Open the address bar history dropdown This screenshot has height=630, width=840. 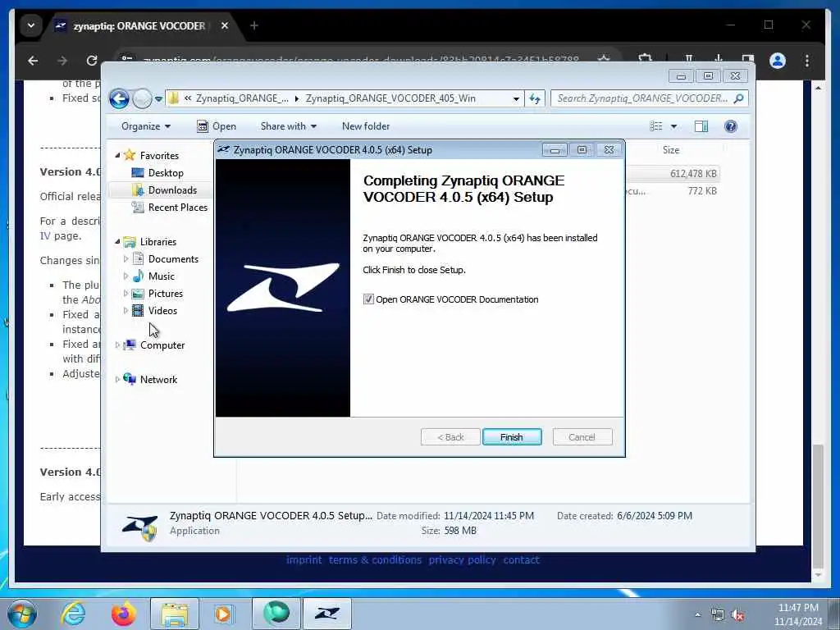point(516,99)
